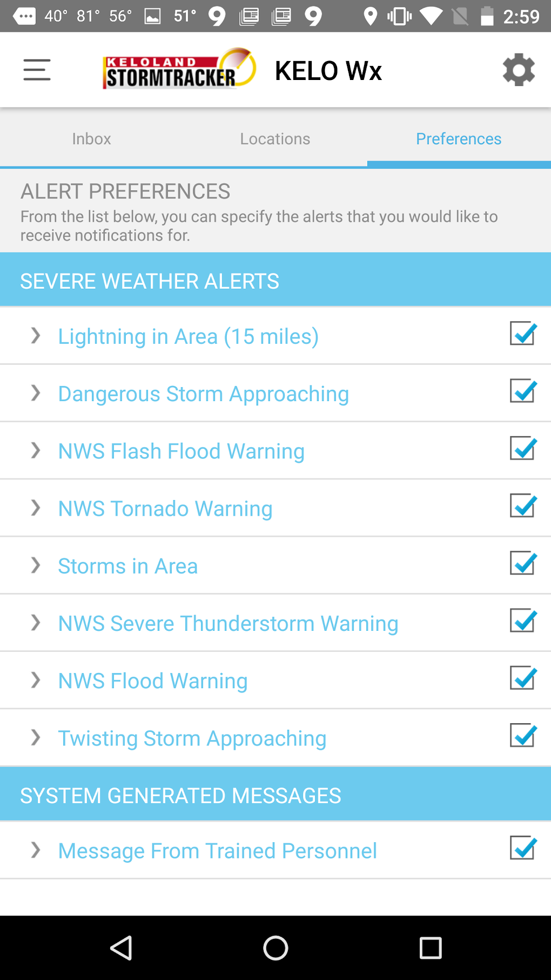Toggle the Twisting Storm Approaching checkbox
Viewport: 551px width, 980px height.
(522, 736)
